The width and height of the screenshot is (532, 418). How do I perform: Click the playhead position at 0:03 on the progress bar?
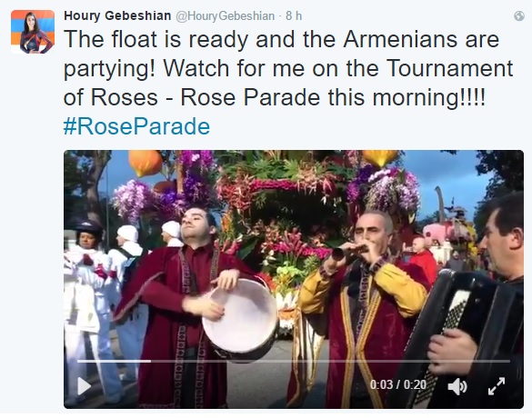[151, 361]
